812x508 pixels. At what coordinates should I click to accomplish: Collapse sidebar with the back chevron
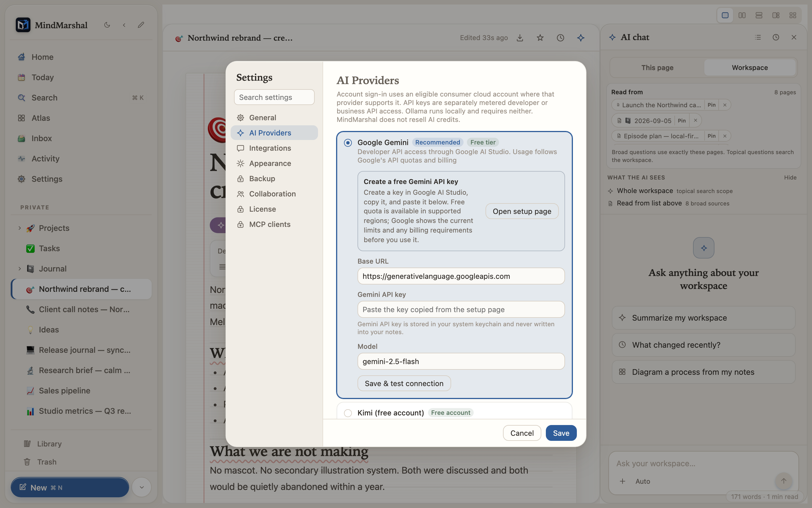124,25
